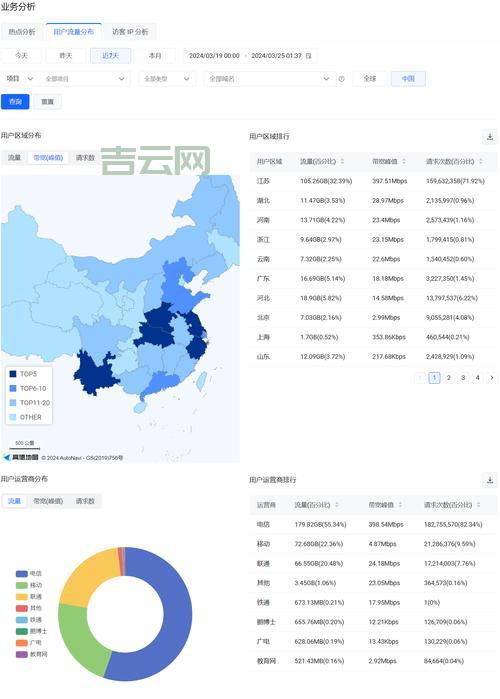500x699 pixels.
Task: Switch region scope to 全球
Action: click(x=369, y=78)
